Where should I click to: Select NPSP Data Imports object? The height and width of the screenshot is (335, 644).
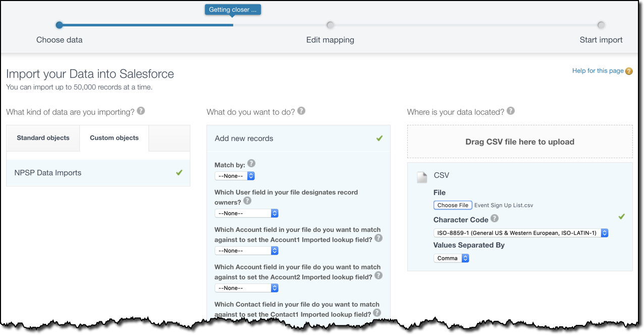pyautogui.click(x=98, y=173)
